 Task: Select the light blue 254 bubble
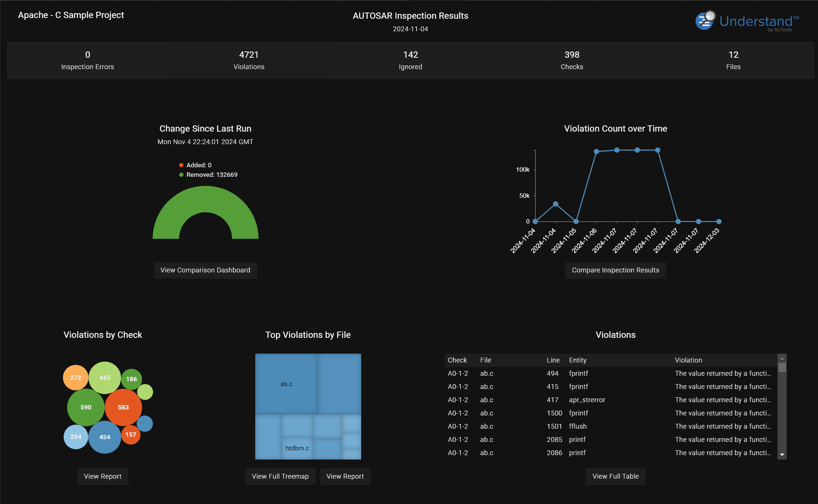76,437
